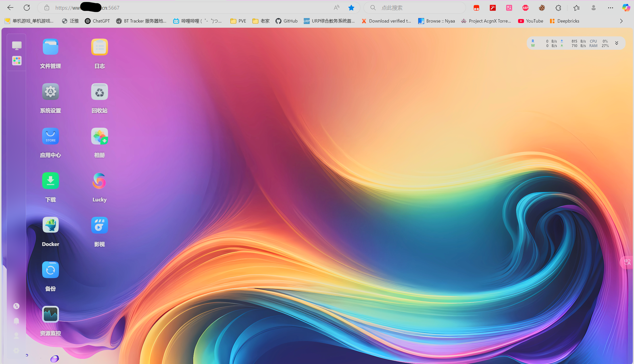Open the transfer tasks sidebar icon
This screenshot has width=634, height=364.
(16, 306)
